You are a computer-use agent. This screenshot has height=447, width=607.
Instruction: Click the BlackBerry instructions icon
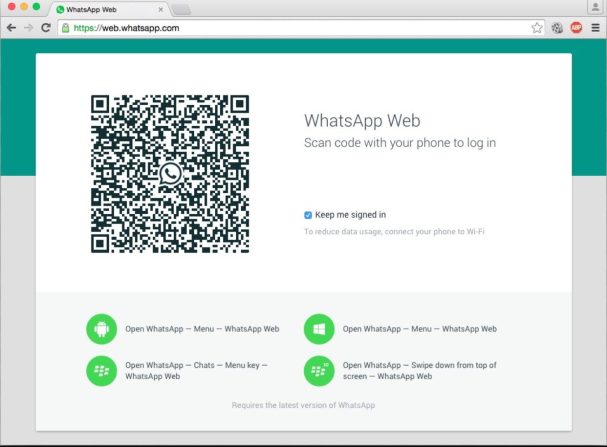tap(101, 371)
